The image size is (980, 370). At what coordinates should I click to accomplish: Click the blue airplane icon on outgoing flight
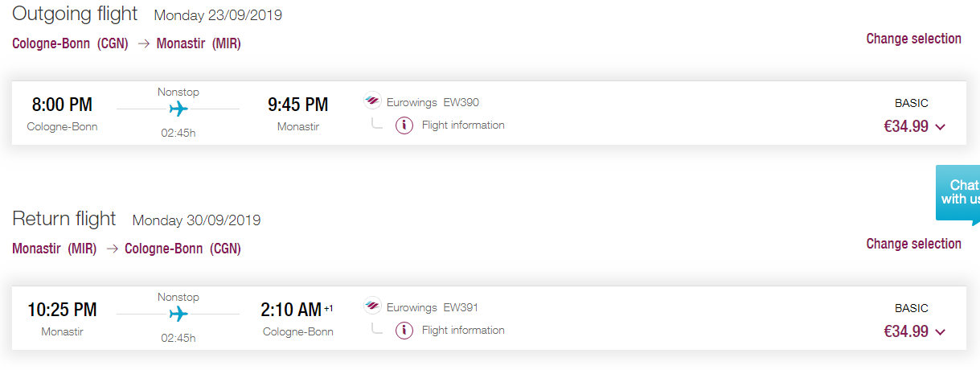178,109
